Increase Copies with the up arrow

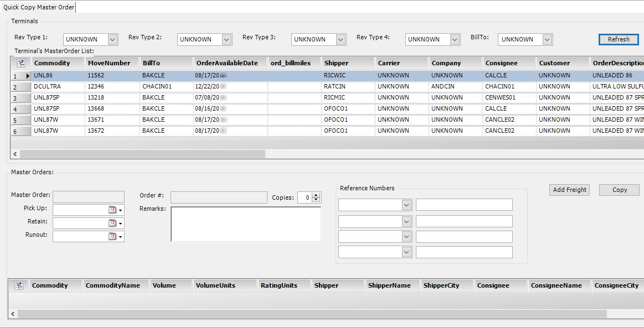coord(316,195)
